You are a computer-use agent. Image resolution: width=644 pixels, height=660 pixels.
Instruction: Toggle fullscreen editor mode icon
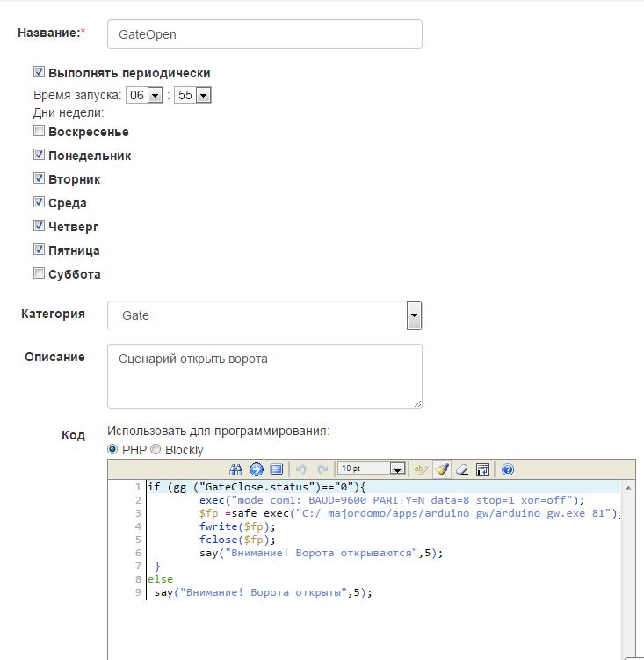[x=276, y=469]
